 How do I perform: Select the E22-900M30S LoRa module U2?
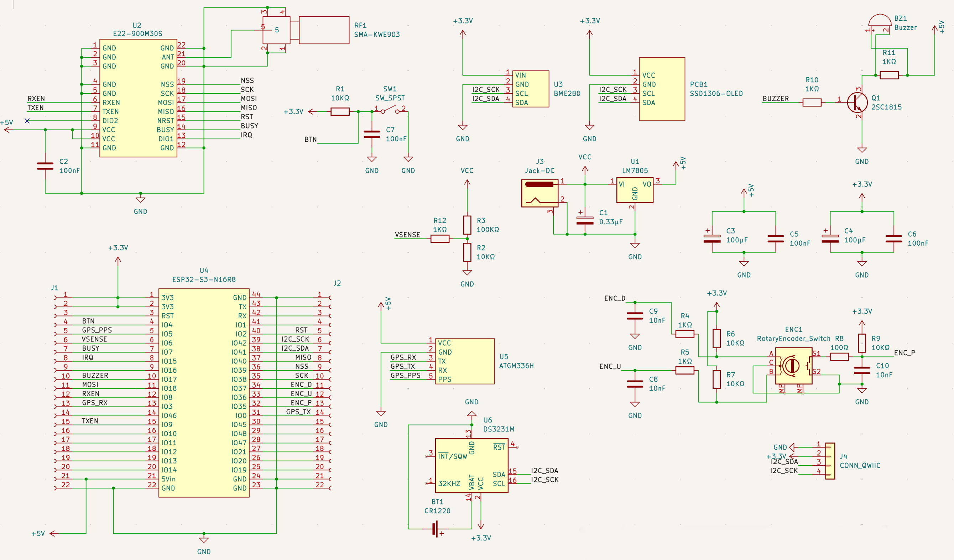coord(138,98)
